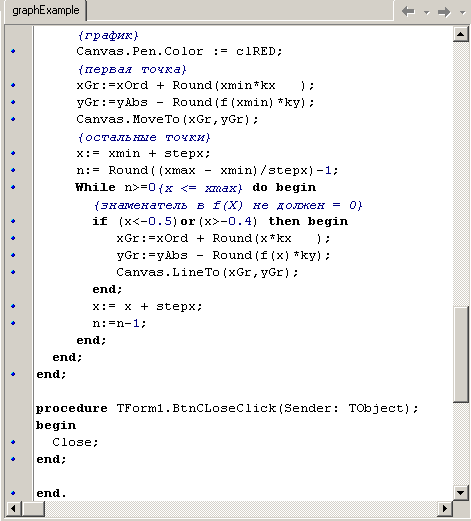Click the comment {x <= xmax}
The image size is (471, 521).
(200, 188)
